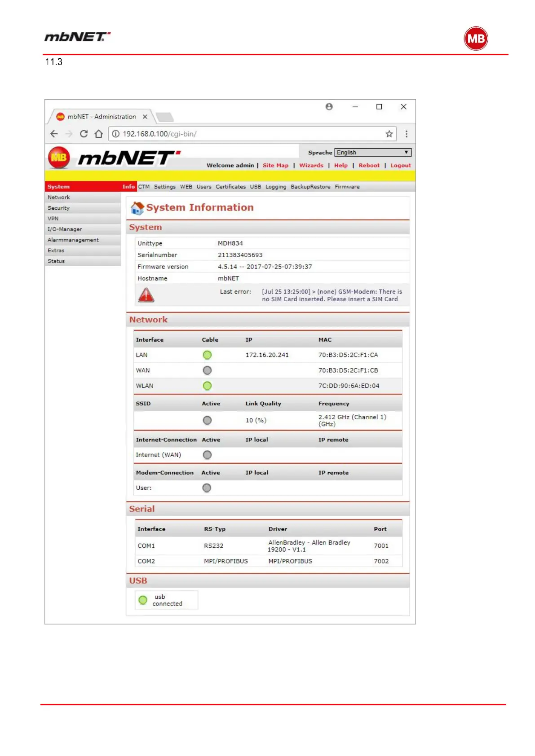Click the Link Quality value 10 (%)
Image resolution: width=535 pixels, height=756 pixels.
pos(256,421)
